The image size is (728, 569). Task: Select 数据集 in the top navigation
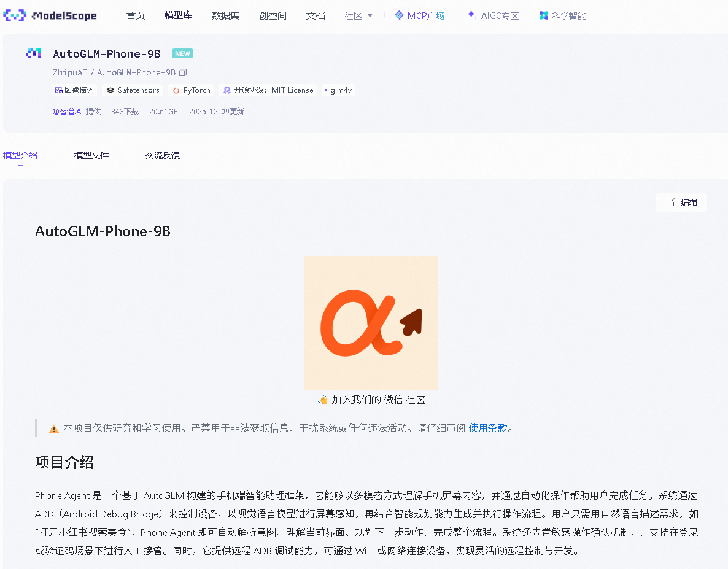(225, 15)
